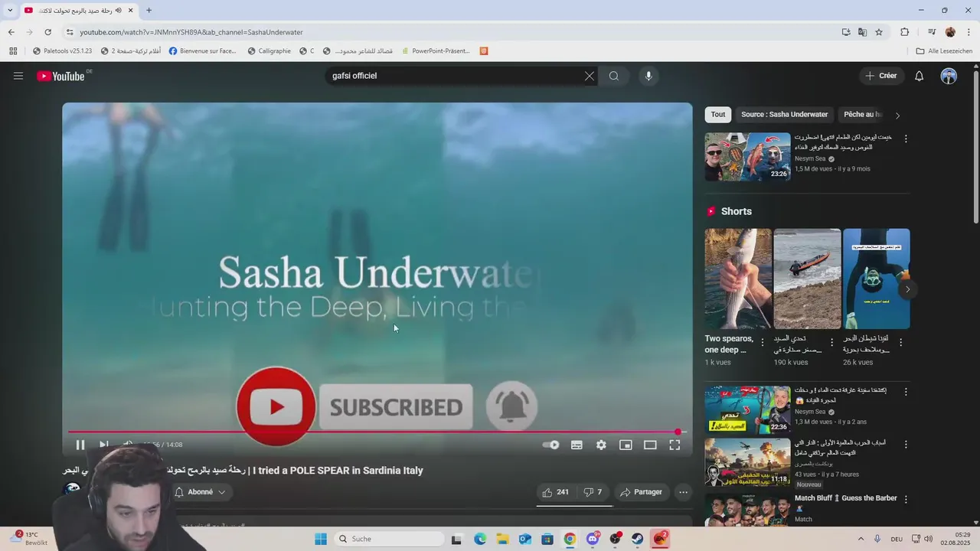Click the Créer button
The height and width of the screenshot is (551, 980).
click(880, 76)
